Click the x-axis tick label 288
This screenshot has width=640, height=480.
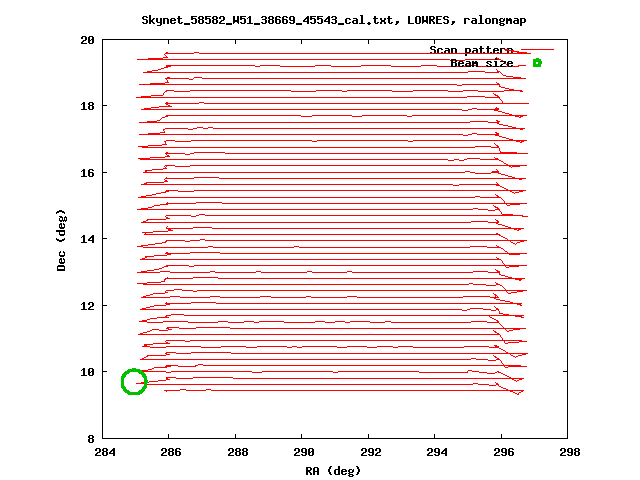[238, 452]
